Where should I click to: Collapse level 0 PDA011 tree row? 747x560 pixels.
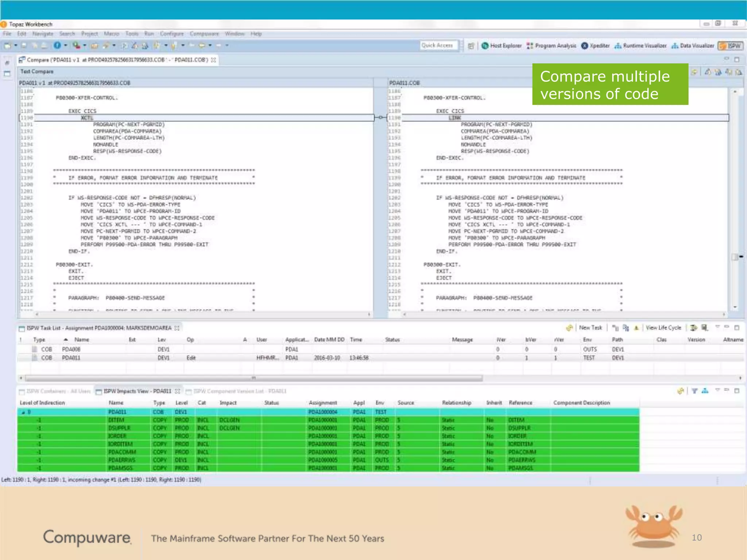click(23, 412)
